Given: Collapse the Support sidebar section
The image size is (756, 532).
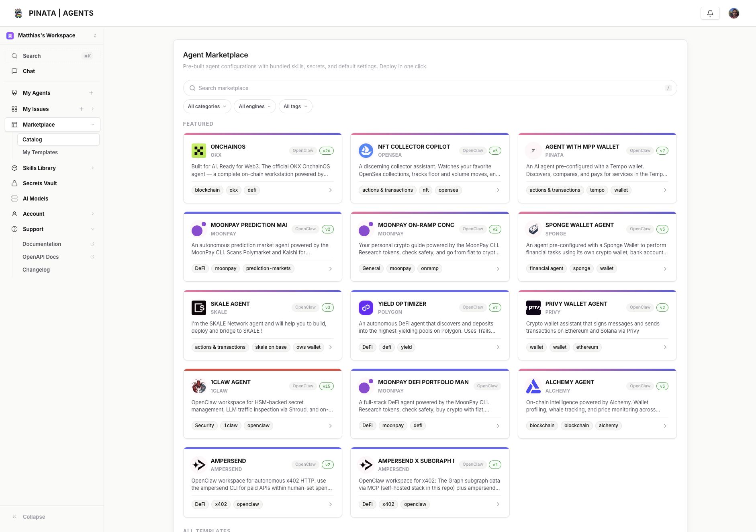Looking at the screenshot, I should coord(93,229).
